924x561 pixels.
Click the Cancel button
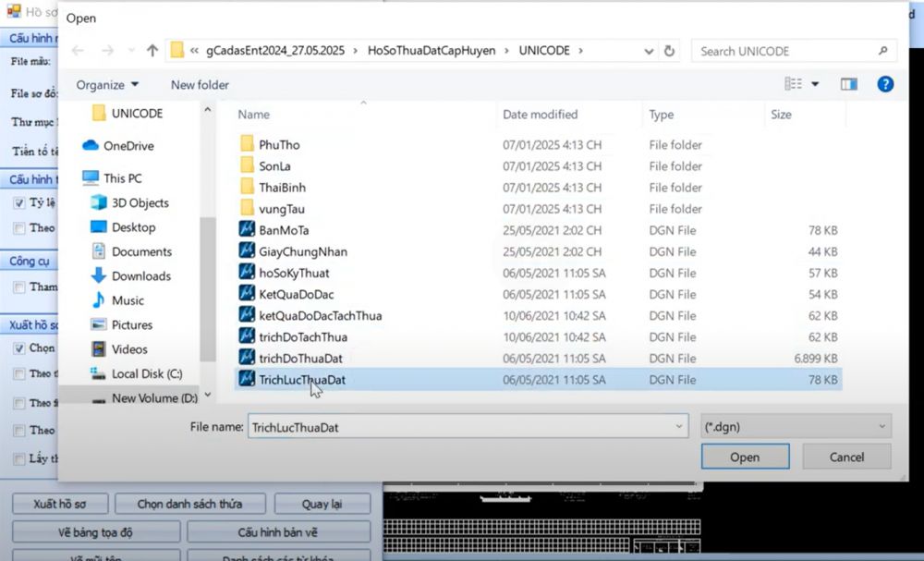pos(846,457)
